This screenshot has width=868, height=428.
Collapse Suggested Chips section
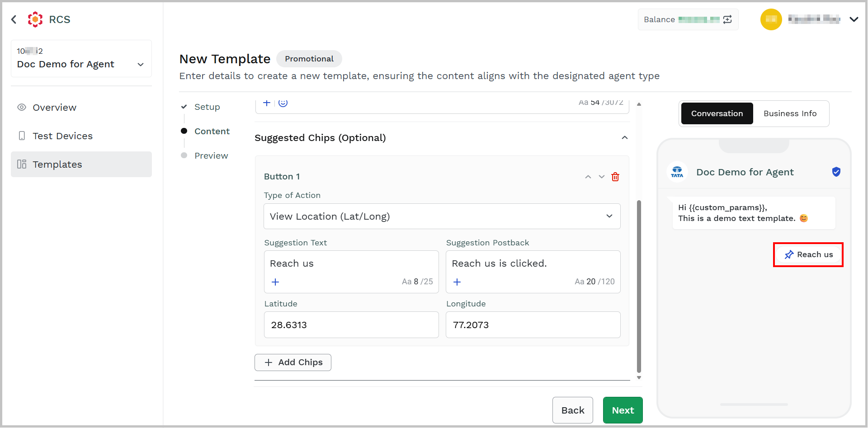point(625,137)
